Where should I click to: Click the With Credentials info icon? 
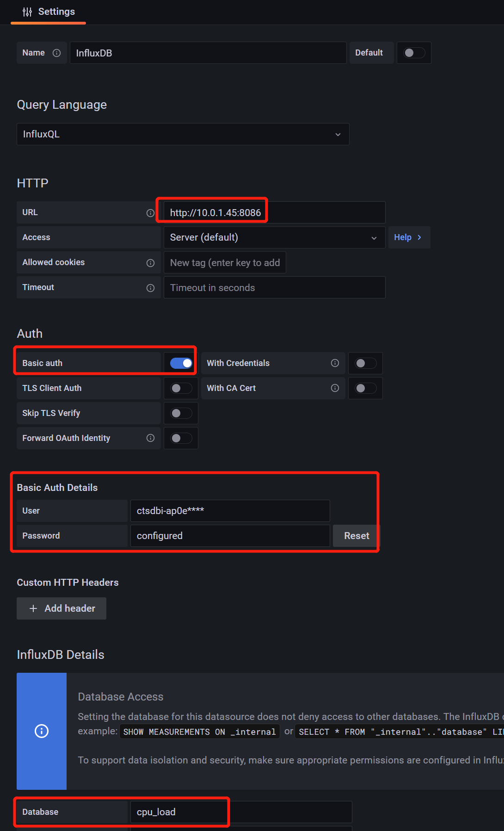click(335, 363)
